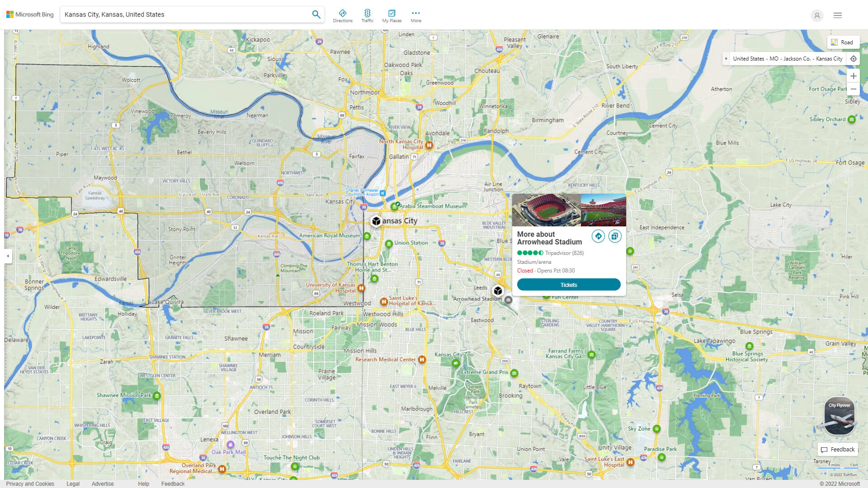Save Arrowhead Stadium using the add icon
868x488 pixels.
(615, 236)
